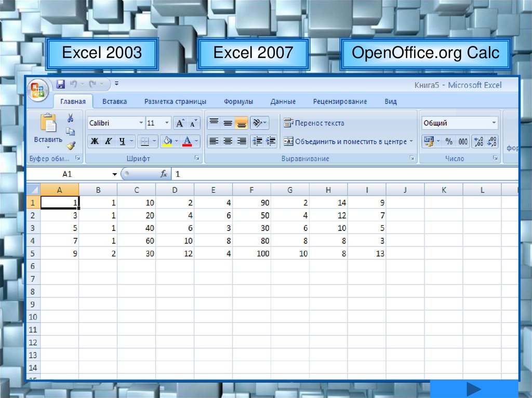Decrease decimal places
This screenshot has width=532, height=398.
(491, 141)
